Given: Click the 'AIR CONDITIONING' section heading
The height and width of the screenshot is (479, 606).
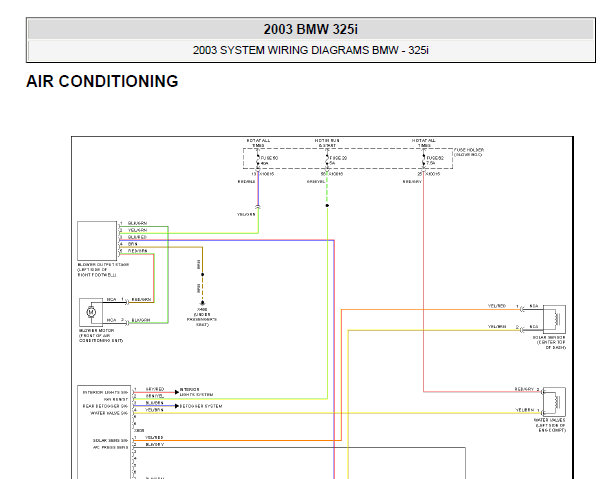Looking at the screenshot, I should coord(102,82).
